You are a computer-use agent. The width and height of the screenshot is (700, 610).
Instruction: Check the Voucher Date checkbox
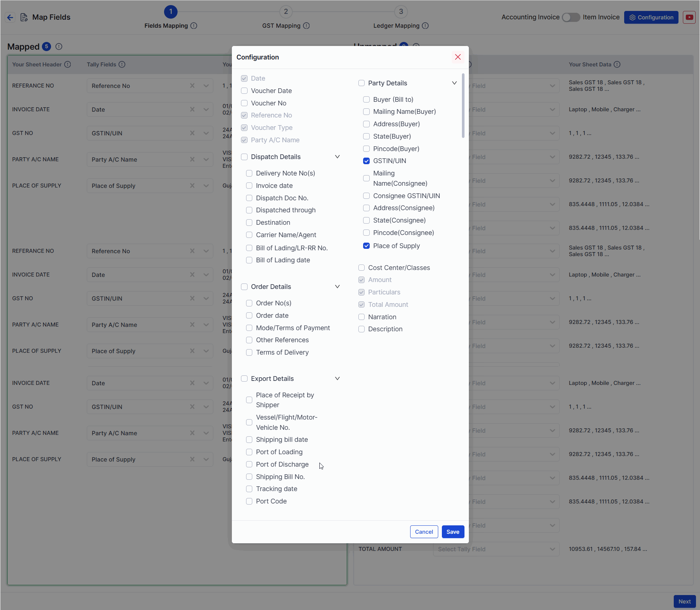244,91
